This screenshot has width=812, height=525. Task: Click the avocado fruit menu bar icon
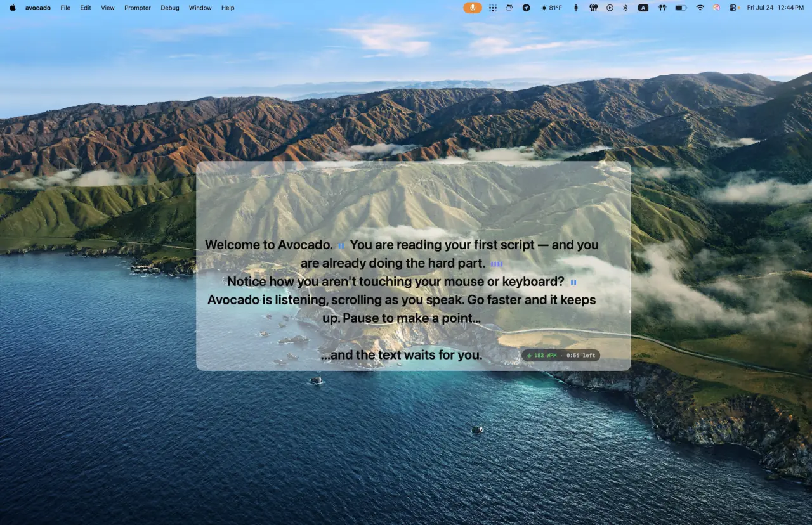[509, 8]
